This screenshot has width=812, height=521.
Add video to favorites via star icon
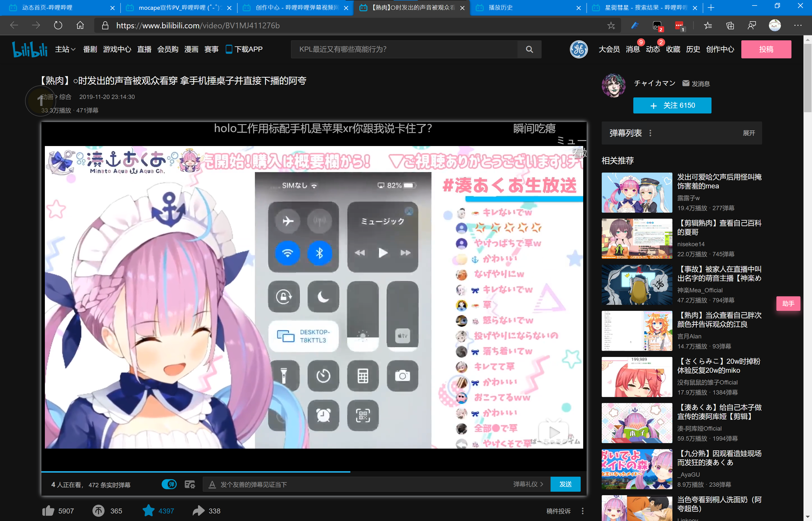(x=149, y=511)
